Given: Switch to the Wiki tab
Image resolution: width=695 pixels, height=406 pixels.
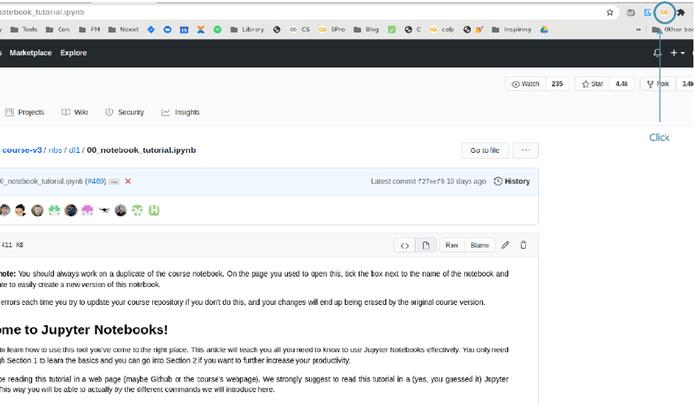Looking at the screenshot, I should [75, 112].
